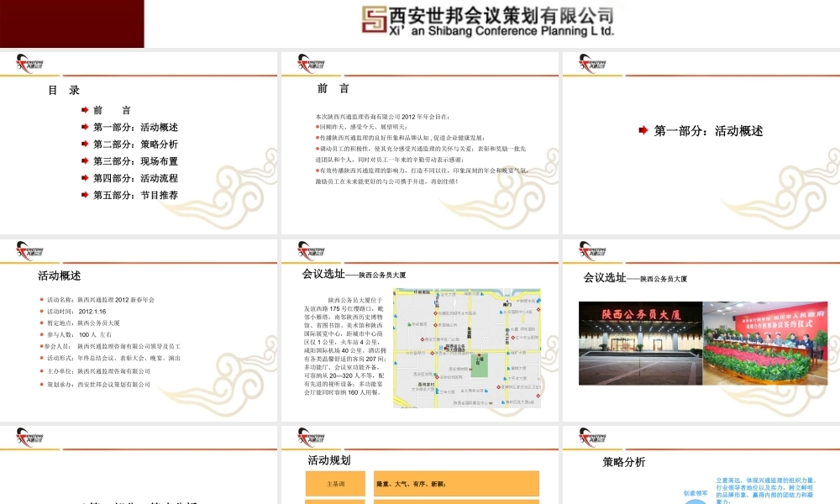Click the Xi'an Shibang company logo in header

(x=487, y=22)
